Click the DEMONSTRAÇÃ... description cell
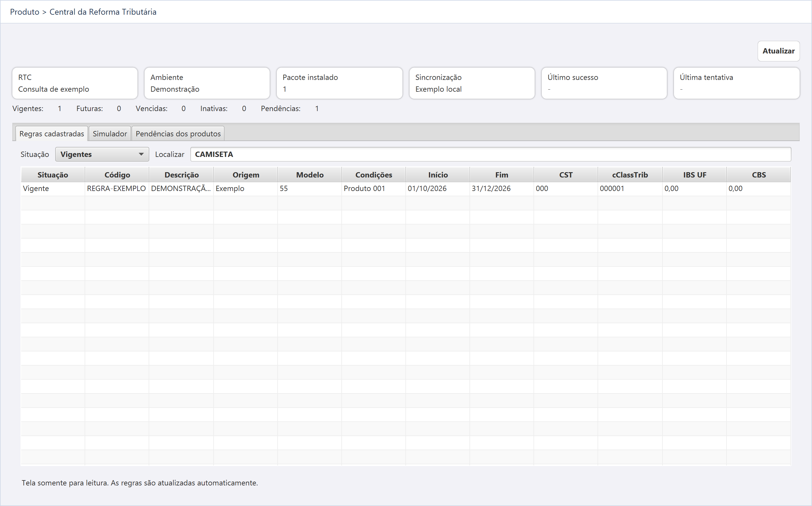Viewport: 812px width, 506px height. pyautogui.click(x=181, y=188)
